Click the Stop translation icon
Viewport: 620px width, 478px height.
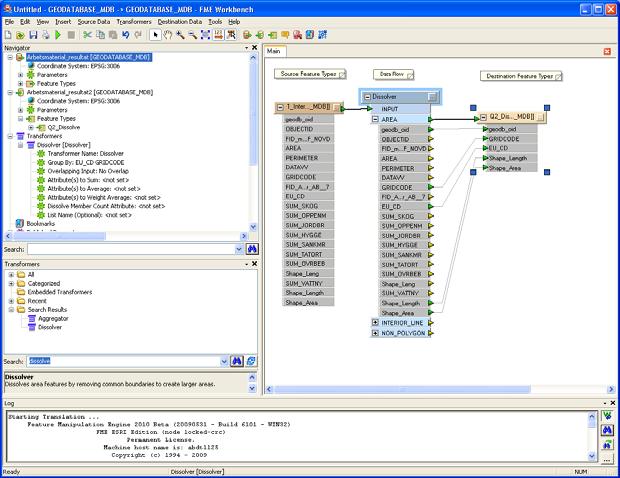point(71,35)
